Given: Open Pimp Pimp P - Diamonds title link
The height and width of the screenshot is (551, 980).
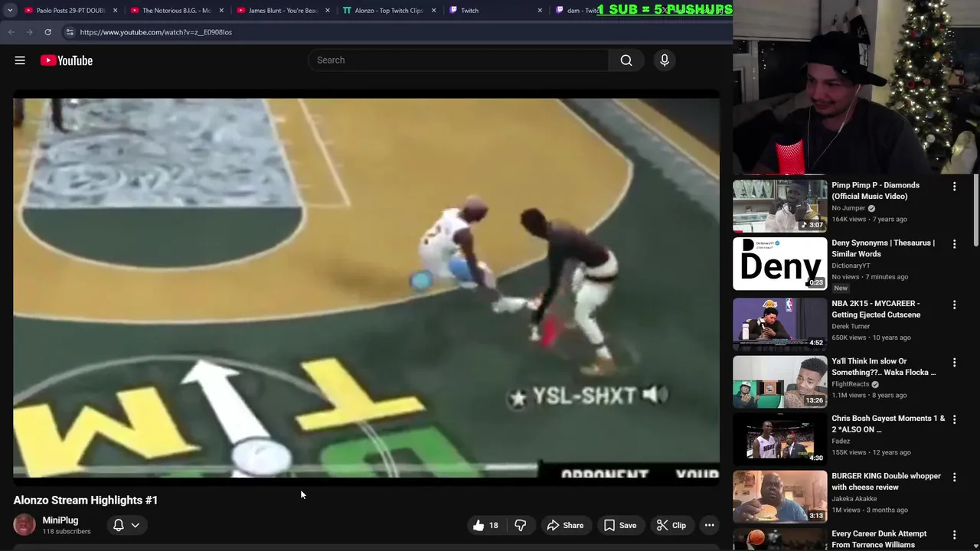Looking at the screenshot, I should pyautogui.click(x=875, y=191).
